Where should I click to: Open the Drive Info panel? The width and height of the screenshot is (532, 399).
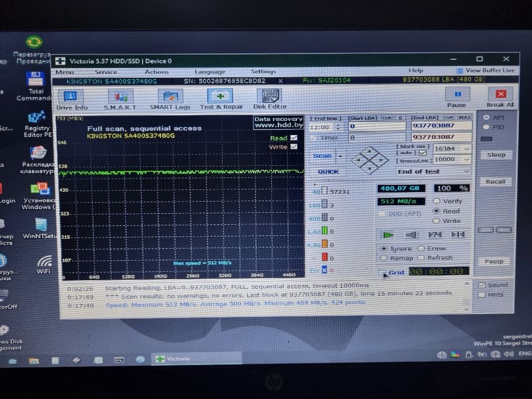point(72,100)
